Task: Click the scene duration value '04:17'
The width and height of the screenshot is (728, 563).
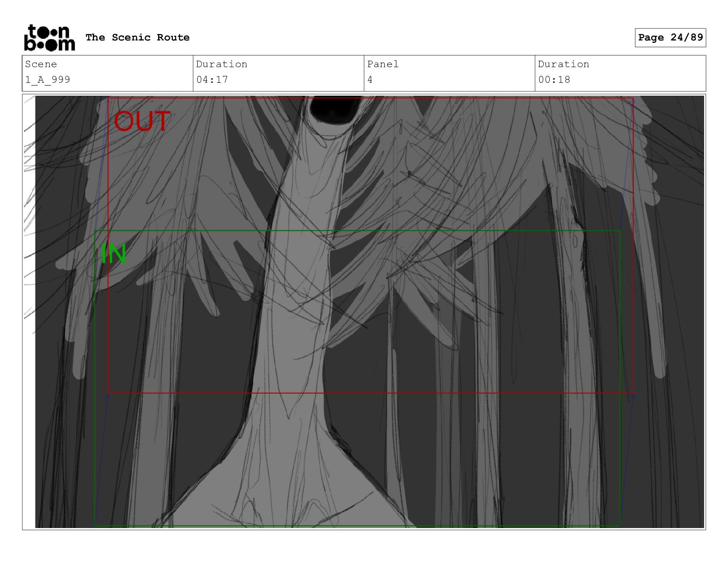Action: point(212,80)
